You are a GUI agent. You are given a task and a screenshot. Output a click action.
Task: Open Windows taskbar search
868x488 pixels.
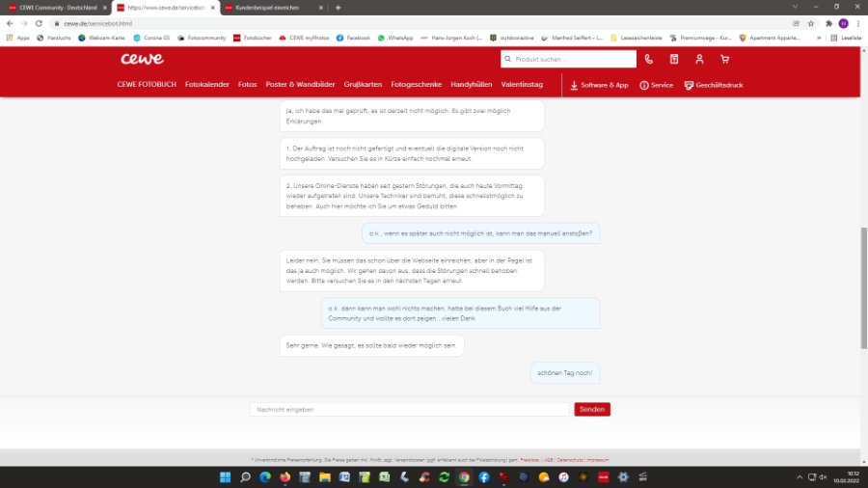245,477
